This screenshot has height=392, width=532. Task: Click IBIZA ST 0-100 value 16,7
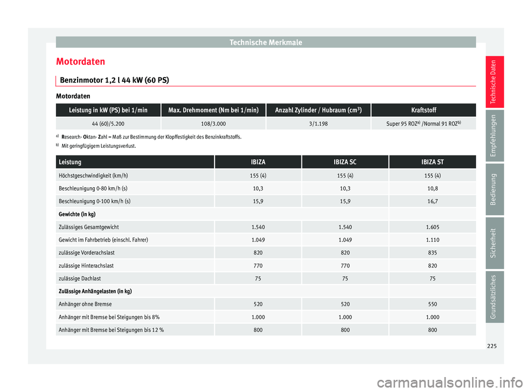433,202
